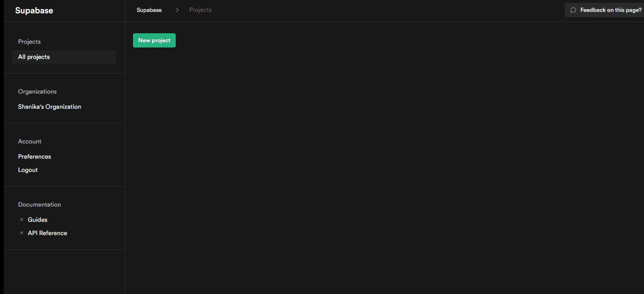Screen dimensions: 644x294
Task: Click the external arrow icon beside API Reference
Action: (x=21, y=233)
